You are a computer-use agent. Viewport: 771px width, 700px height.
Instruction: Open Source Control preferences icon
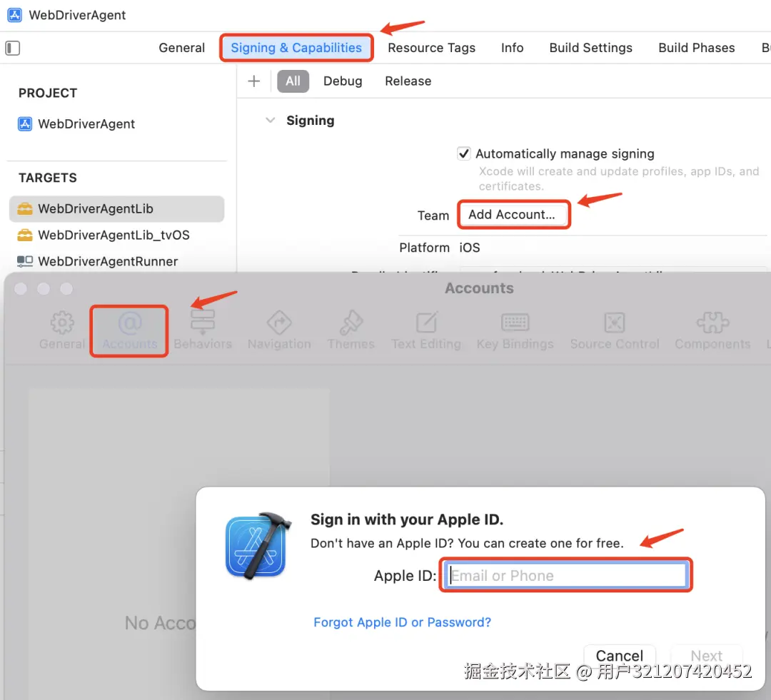[615, 323]
